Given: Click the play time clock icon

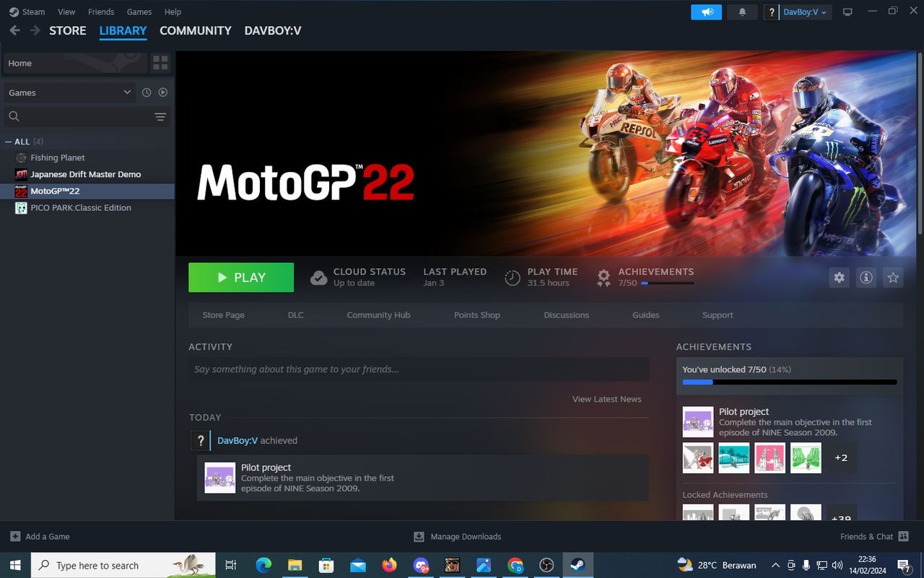Looking at the screenshot, I should point(513,277).
